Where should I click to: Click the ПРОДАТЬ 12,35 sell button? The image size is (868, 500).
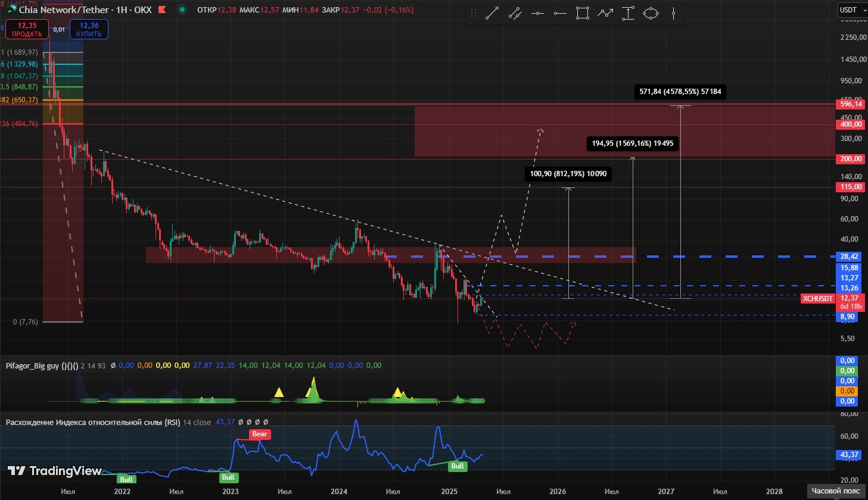[27, 29]
